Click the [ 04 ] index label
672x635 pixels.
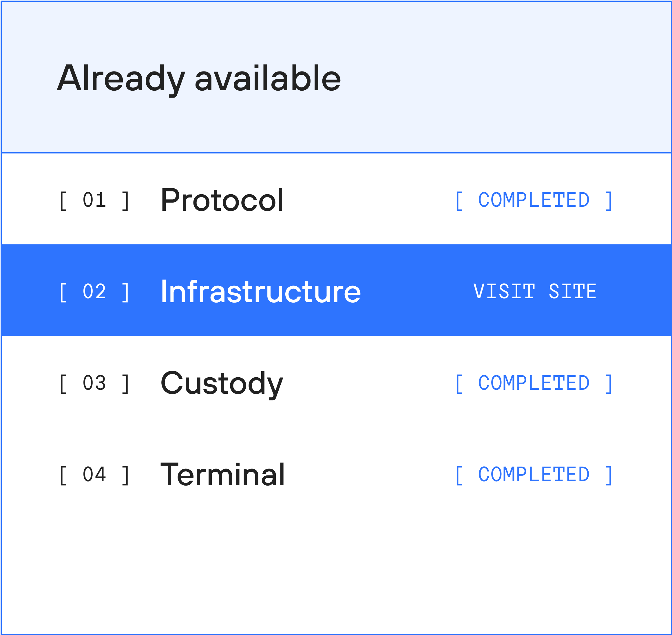tap(94, 475)
